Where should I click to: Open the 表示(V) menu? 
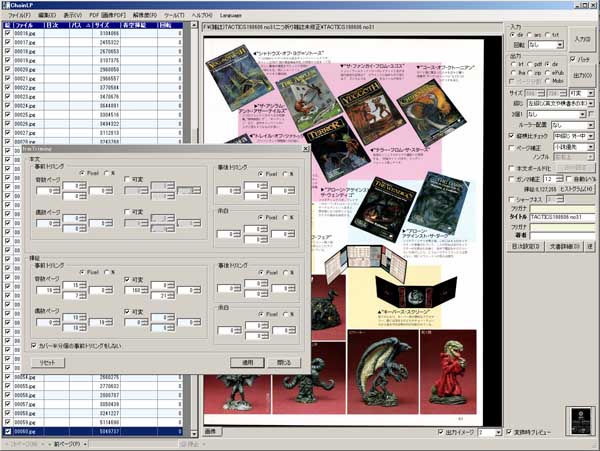point(73,15)
